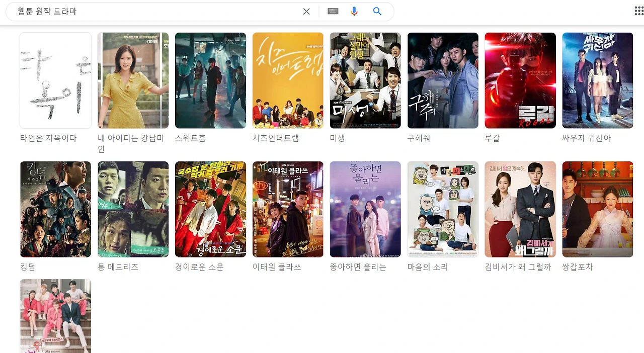This screenshot has height=353, width=644.
Task: Click the 내 아이디는 강남미인 title text
Action: [131, 144]
